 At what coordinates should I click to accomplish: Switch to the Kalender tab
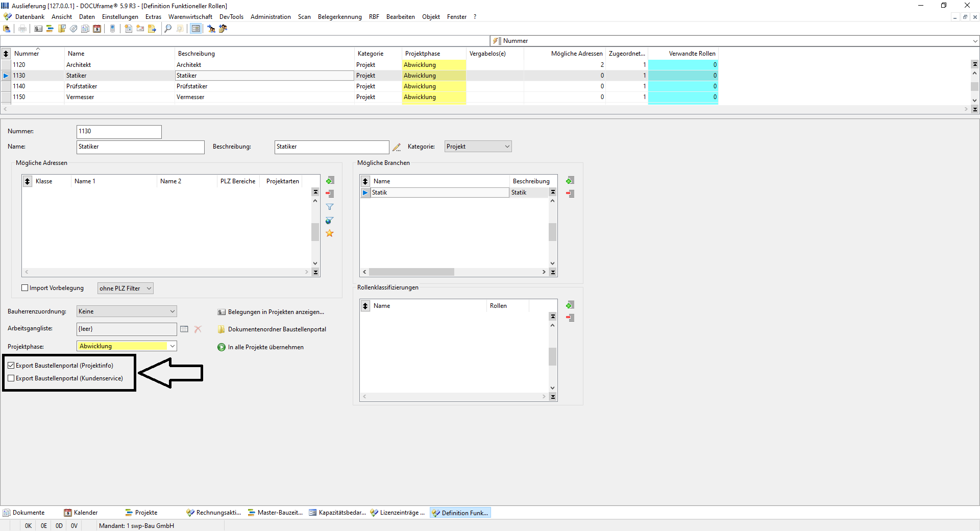point(81,513)
